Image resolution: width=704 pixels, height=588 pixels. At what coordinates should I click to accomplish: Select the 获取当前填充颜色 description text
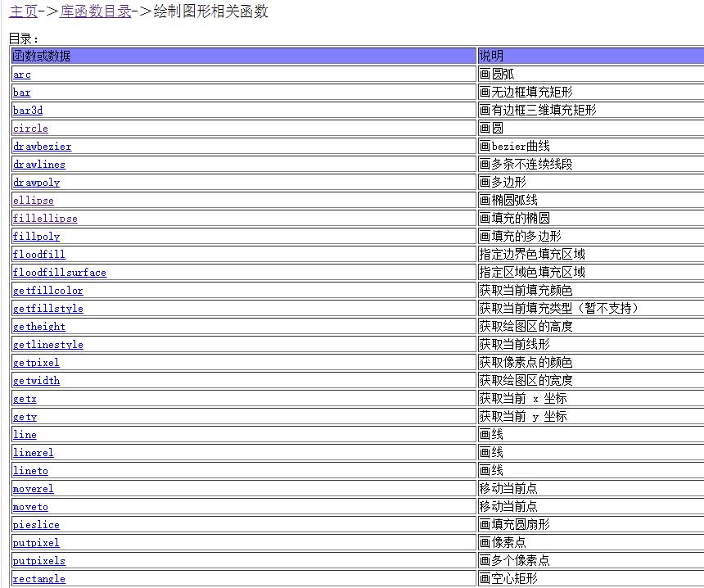(526, 290)
